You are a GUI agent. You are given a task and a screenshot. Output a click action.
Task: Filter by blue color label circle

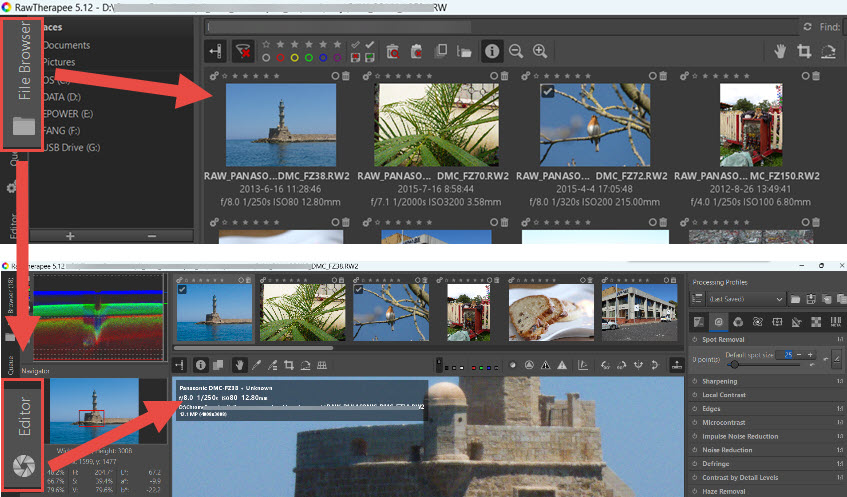[x=323, y=57]
